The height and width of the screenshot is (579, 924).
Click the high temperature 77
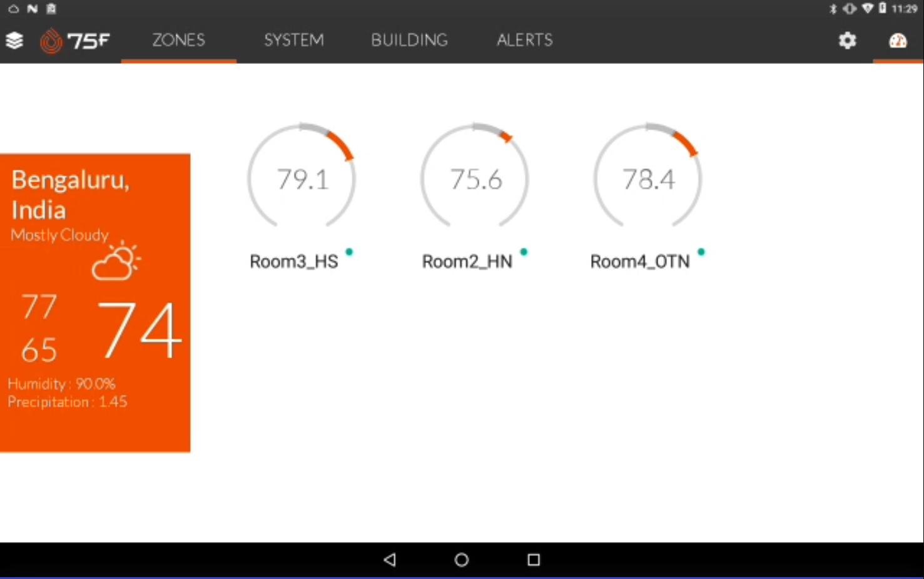point(39,307)
